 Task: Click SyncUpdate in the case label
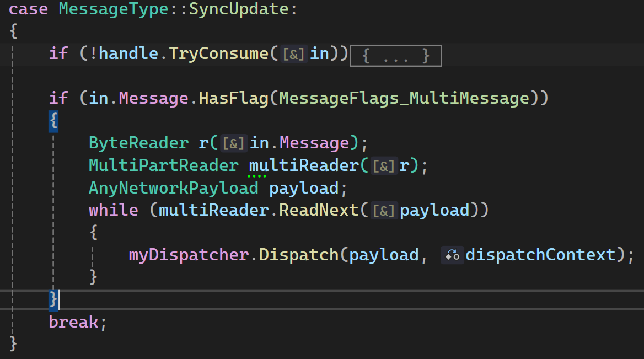239,9
